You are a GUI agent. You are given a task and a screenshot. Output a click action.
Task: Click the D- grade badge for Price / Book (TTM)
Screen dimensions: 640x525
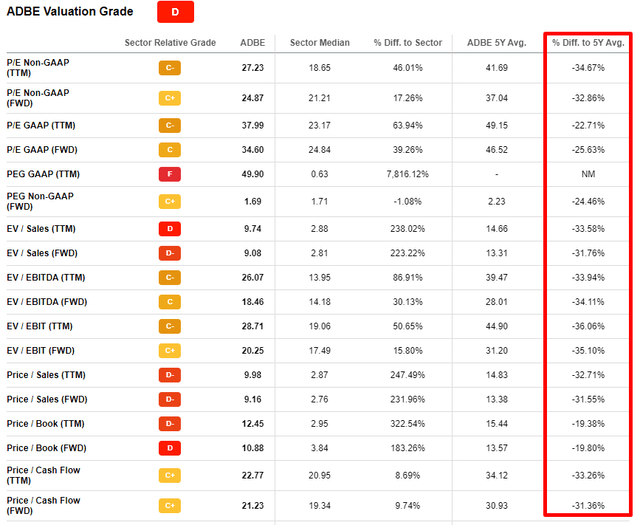[x=170, y=424]
